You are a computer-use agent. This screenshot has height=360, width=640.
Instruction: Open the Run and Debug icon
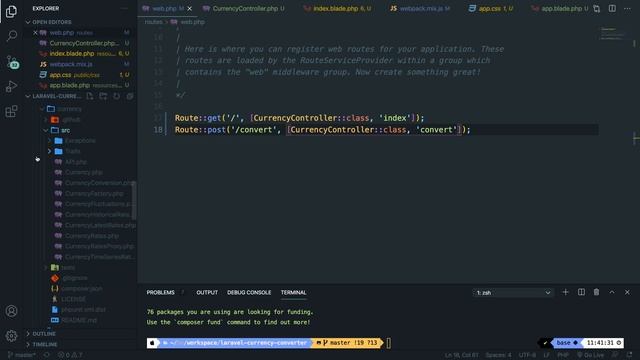[x=11, y=87]
